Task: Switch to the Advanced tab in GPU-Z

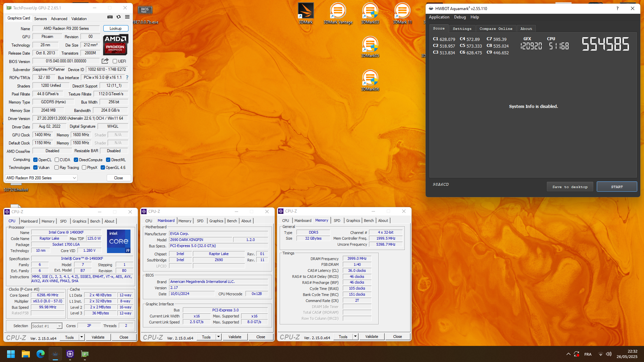Action: pyautogui.click(x=59, y=19)
